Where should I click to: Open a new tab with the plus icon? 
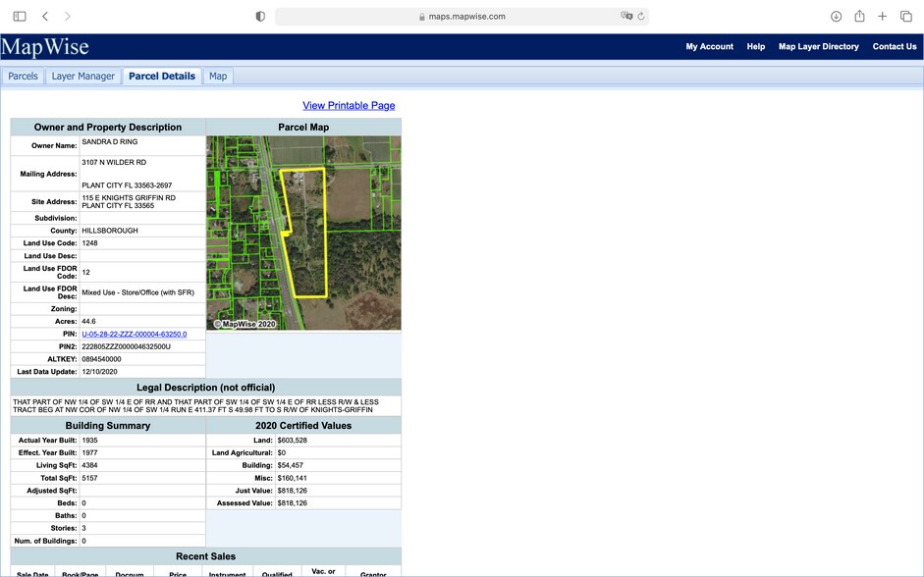point(882,16)
